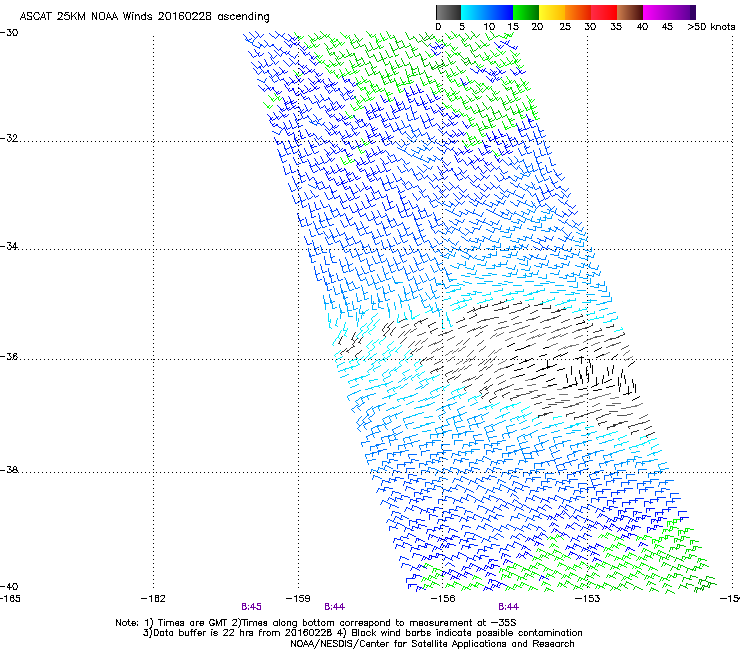Click the '25' legend scale label

[565, 27]
